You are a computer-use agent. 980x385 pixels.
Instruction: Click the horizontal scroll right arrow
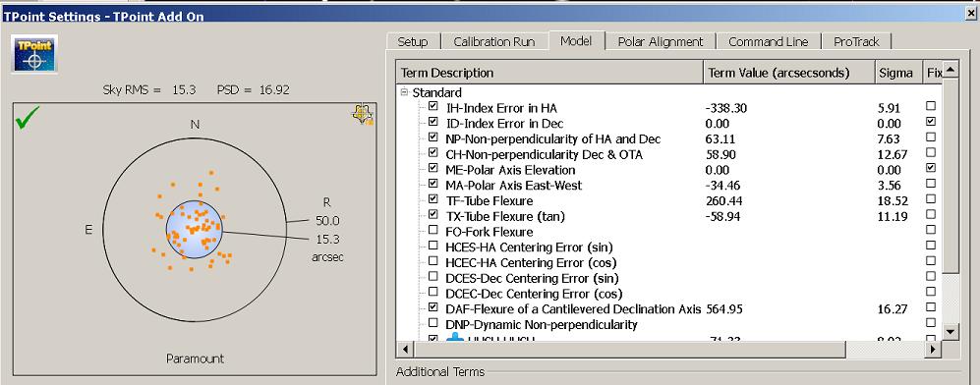[934, 349]
